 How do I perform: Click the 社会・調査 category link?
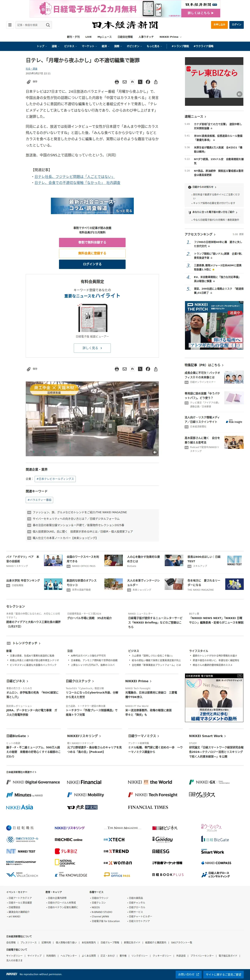point(32,68)
